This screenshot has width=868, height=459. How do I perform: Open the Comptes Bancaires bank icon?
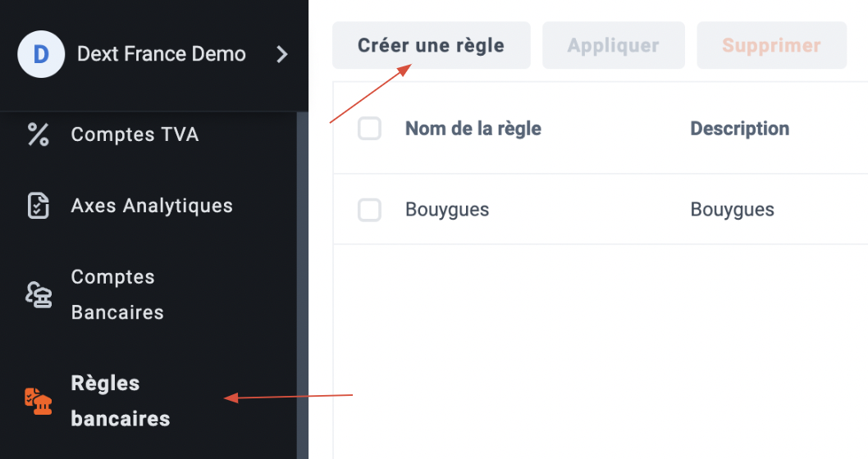pyautogui.click(x=39, y=295)
